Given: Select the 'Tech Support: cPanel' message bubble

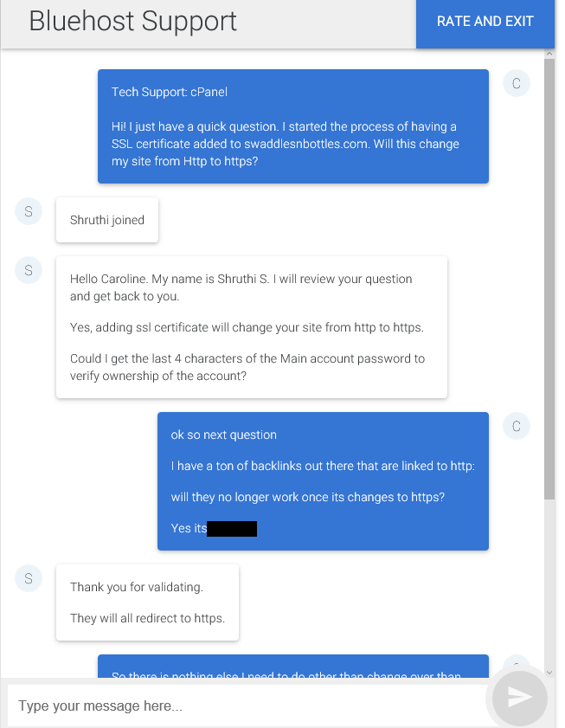Looking at the screenshot, I should coord(292,126).
